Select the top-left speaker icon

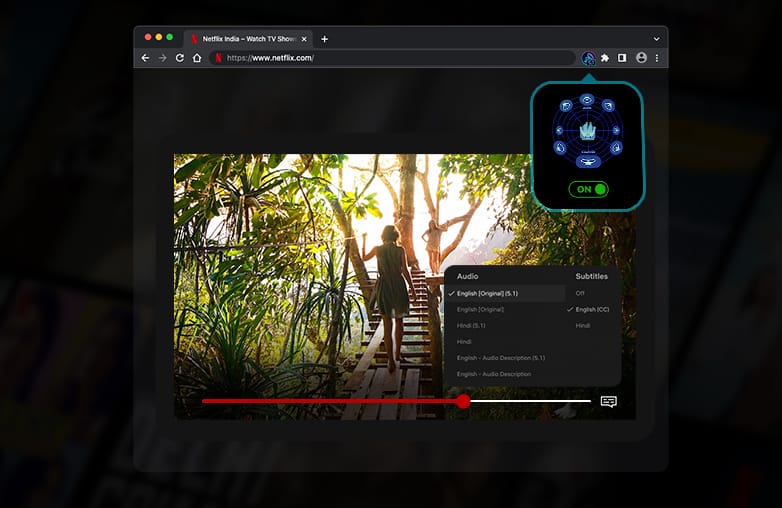coord(566,106)
